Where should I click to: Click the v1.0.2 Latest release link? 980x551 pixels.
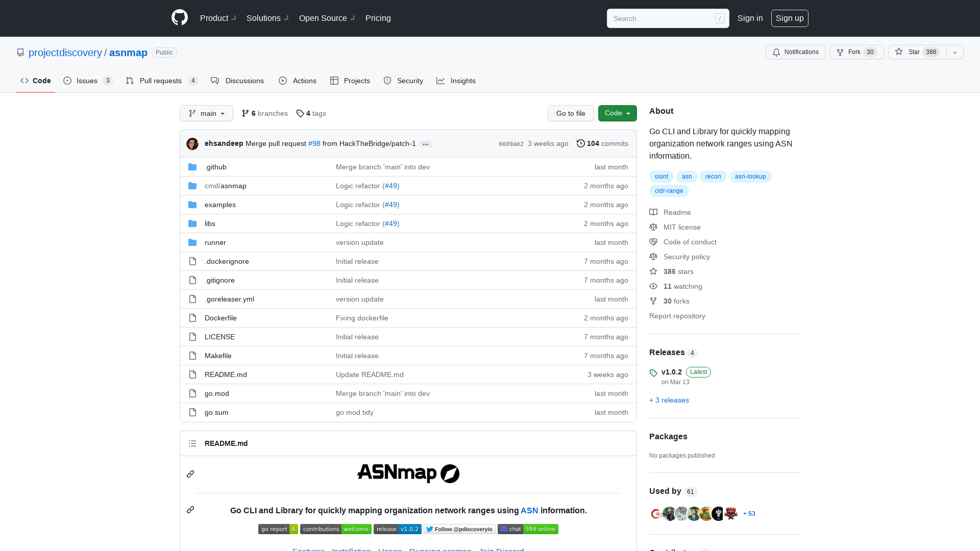pyautogui.click(x=672, y=371)
